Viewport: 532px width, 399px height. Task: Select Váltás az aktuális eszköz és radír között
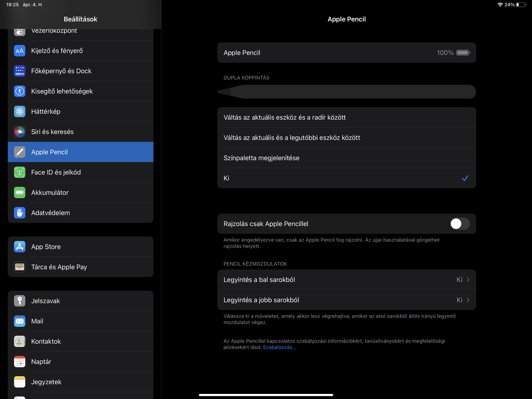[346, 117]
